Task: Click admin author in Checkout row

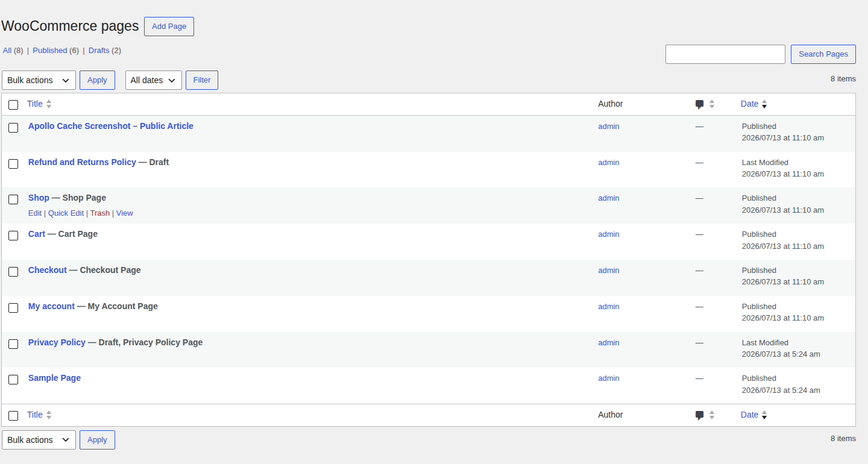Action: [x=609, y=271]
